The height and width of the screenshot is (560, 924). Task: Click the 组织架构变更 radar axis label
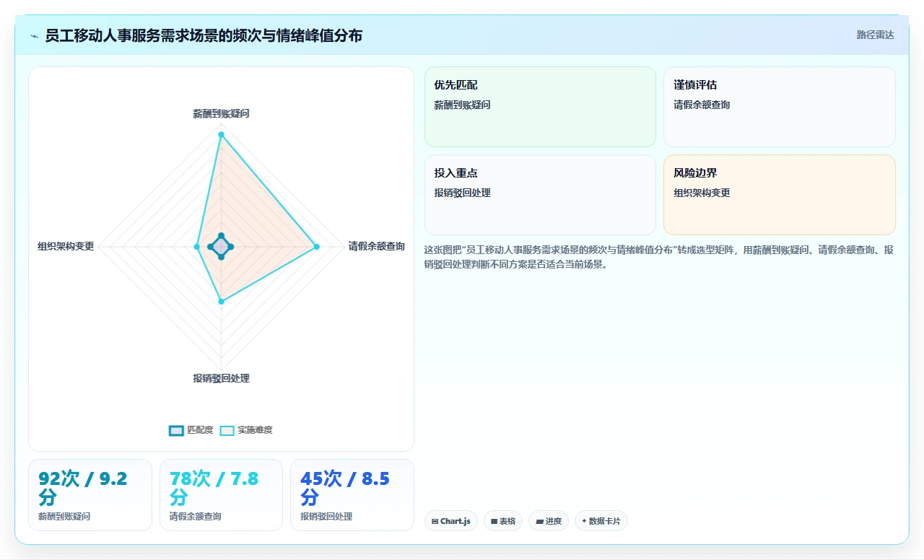coord(66,246)
